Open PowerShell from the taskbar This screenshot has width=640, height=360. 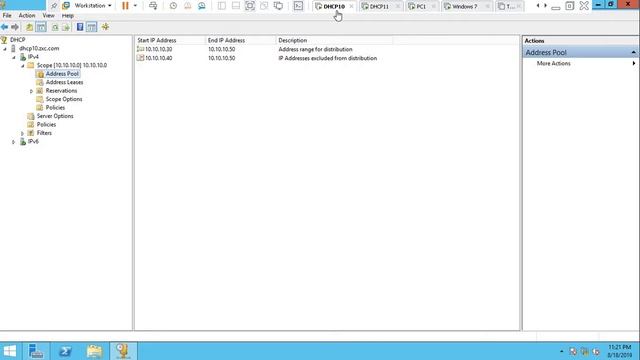[65, 351]
